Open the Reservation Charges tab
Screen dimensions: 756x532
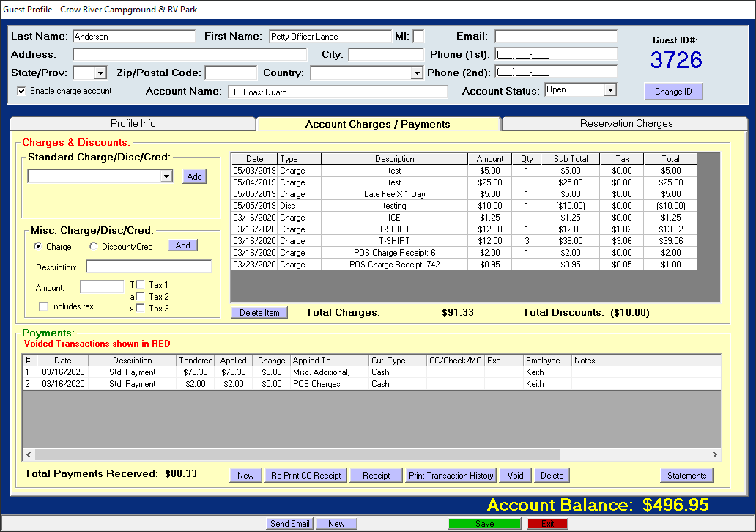click(626, 124)
